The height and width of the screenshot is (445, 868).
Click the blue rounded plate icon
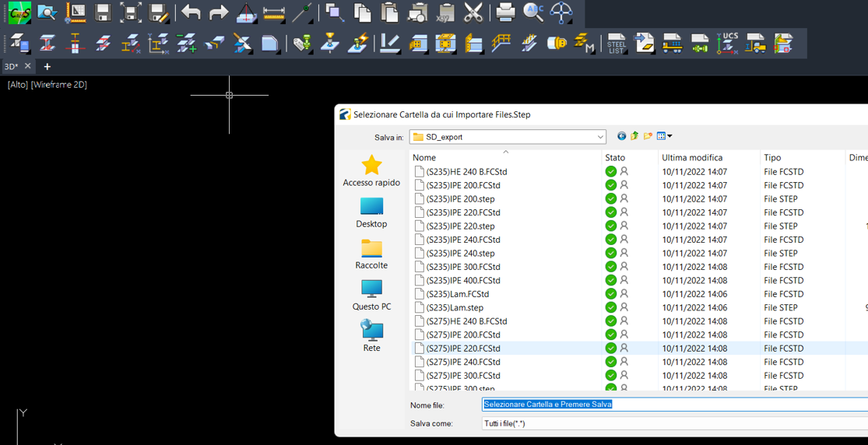(269, 43)
